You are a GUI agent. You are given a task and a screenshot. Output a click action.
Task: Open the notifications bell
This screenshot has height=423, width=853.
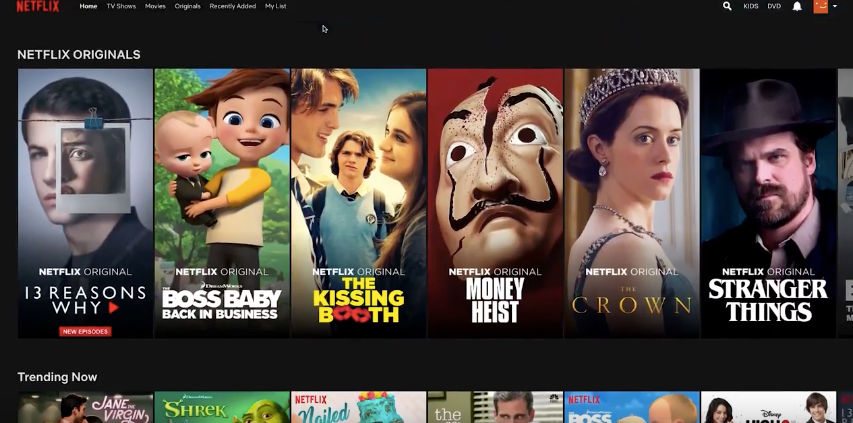pos(797,7)
